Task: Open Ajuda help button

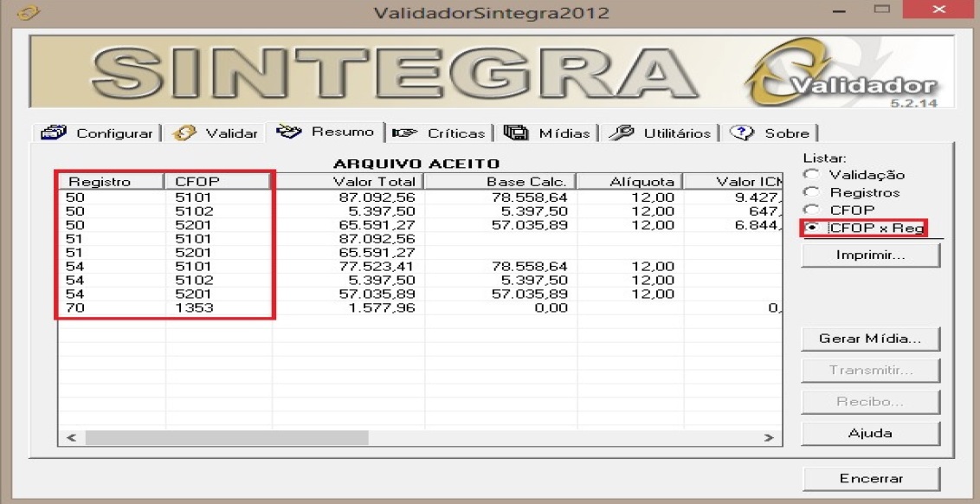Action: tap(870, 433)
